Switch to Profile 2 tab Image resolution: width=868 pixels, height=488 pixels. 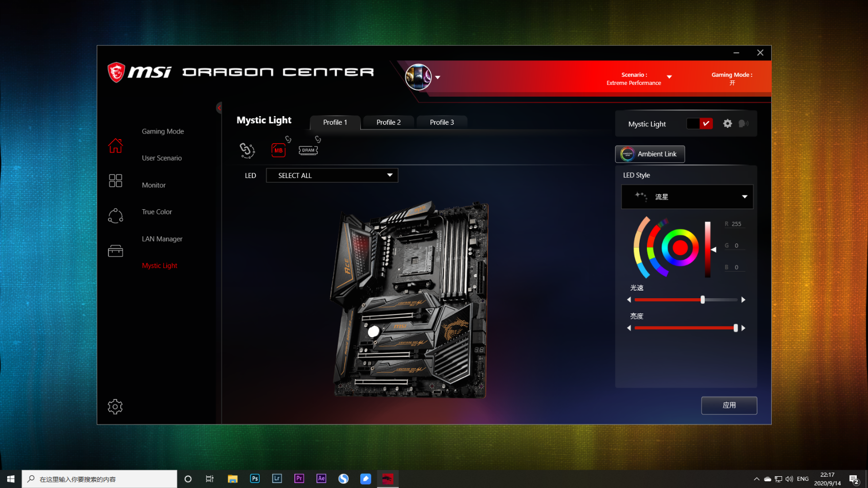(388, 122)
